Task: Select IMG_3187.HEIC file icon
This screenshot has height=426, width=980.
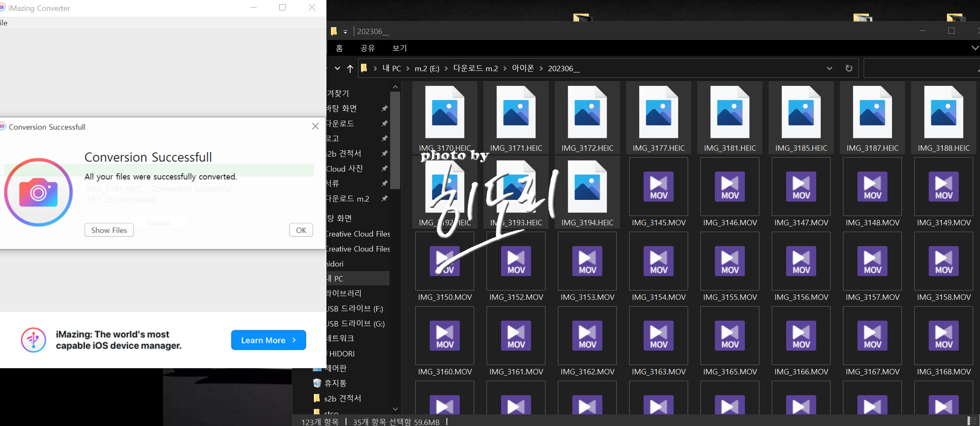Action: [x=872, y=112]
